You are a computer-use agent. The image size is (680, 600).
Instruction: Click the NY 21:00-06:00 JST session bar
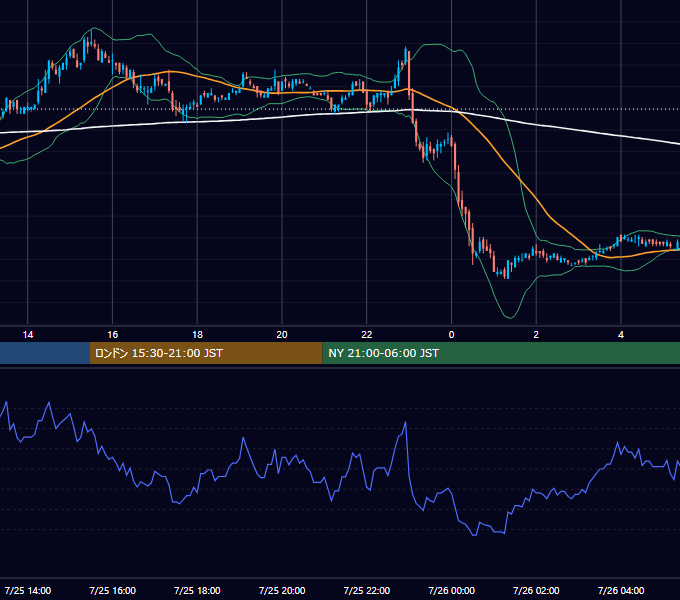[501, 353]
